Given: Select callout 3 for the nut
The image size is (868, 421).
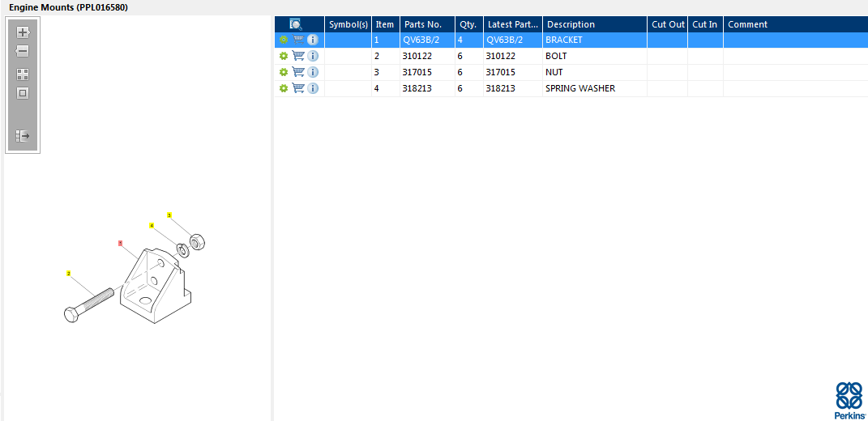Looking at the screenshot, I should [169, 215].
